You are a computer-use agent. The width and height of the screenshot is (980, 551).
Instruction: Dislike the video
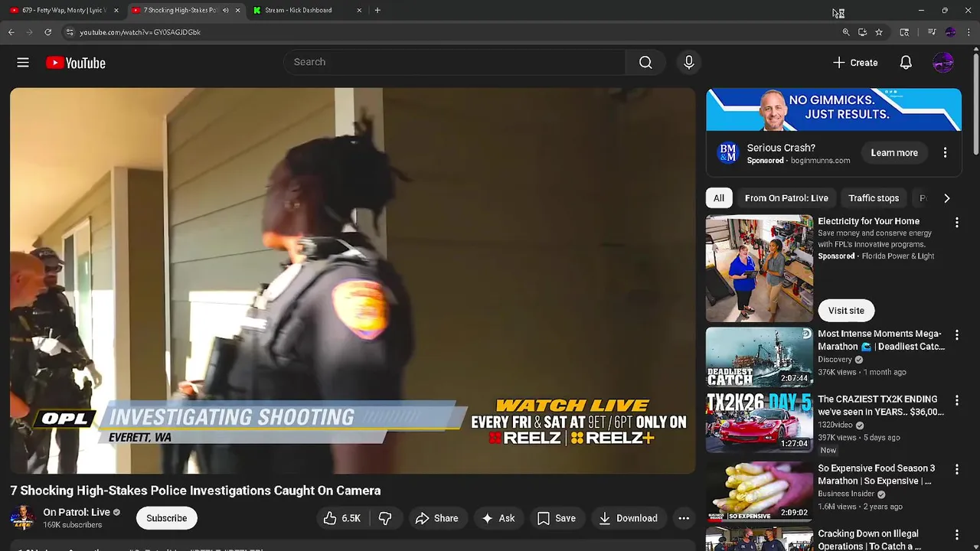point(385,518)
